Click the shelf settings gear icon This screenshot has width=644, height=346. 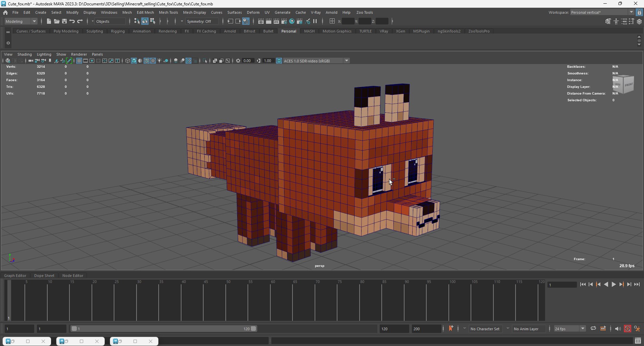tap(8, 43)
